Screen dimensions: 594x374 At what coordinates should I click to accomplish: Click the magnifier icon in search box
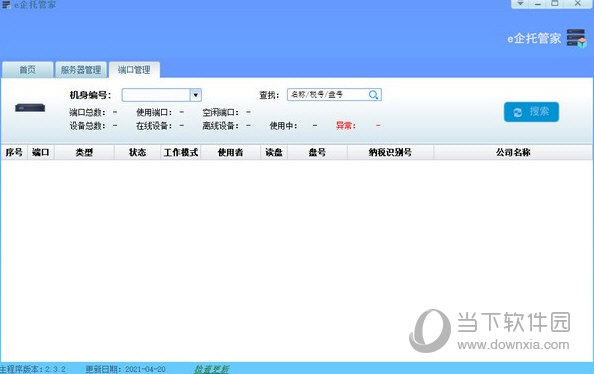[x=374, y=95]
